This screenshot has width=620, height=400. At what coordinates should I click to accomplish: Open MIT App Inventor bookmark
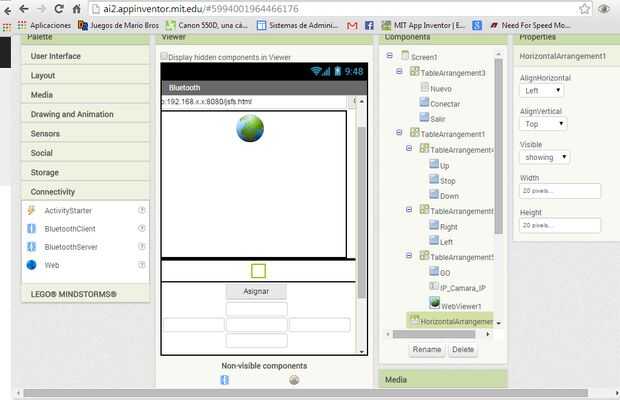pyautogui.click(x=423, y=26)
